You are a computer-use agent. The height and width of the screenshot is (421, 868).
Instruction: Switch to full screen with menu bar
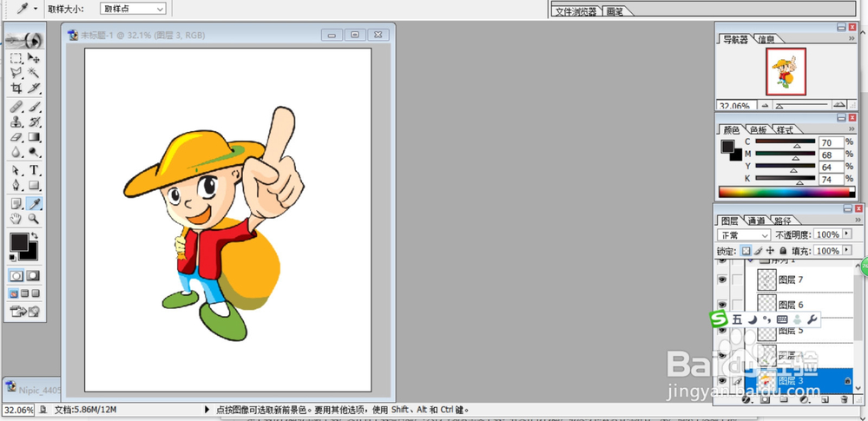point(25,293)
